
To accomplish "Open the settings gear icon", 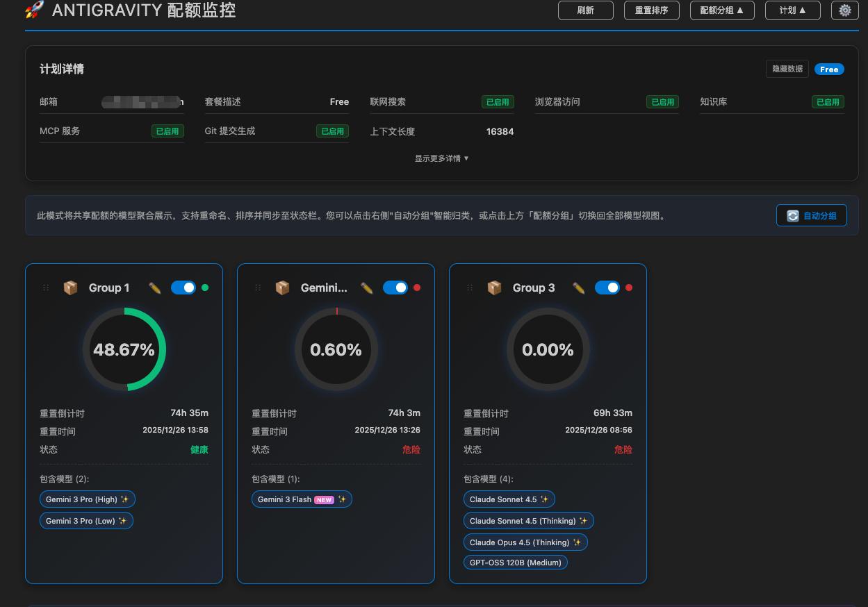I will 845,10.
